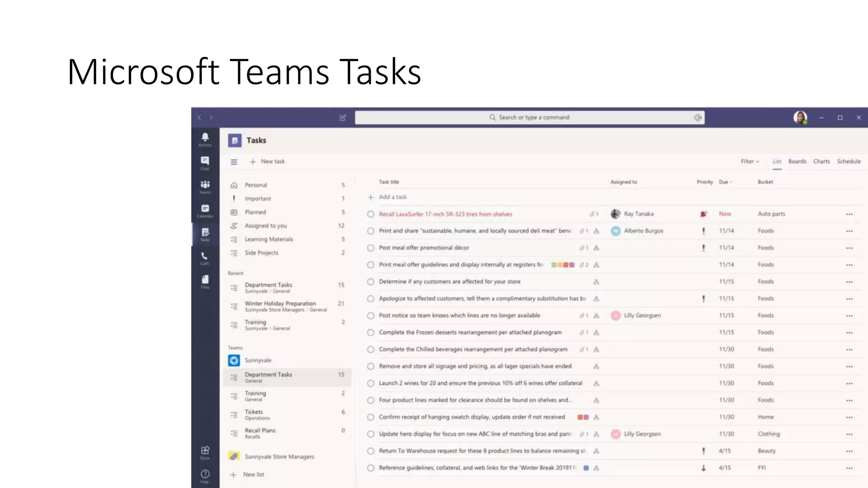The width and height of the screenshot is (868, 488).
Task: Complete Determine if any customers affected task
Action: 370,282
